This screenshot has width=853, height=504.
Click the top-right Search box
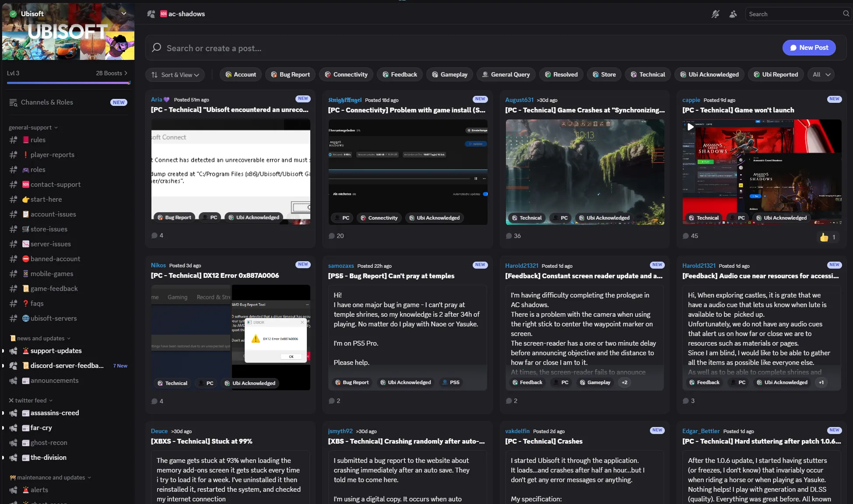(x=798, y=14)
